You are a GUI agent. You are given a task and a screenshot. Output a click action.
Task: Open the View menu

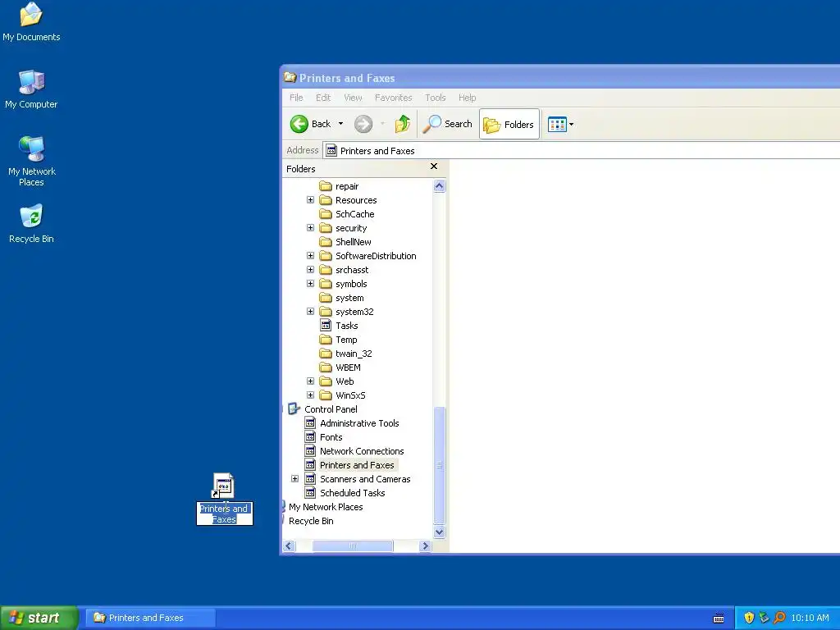tap(353, 98)
